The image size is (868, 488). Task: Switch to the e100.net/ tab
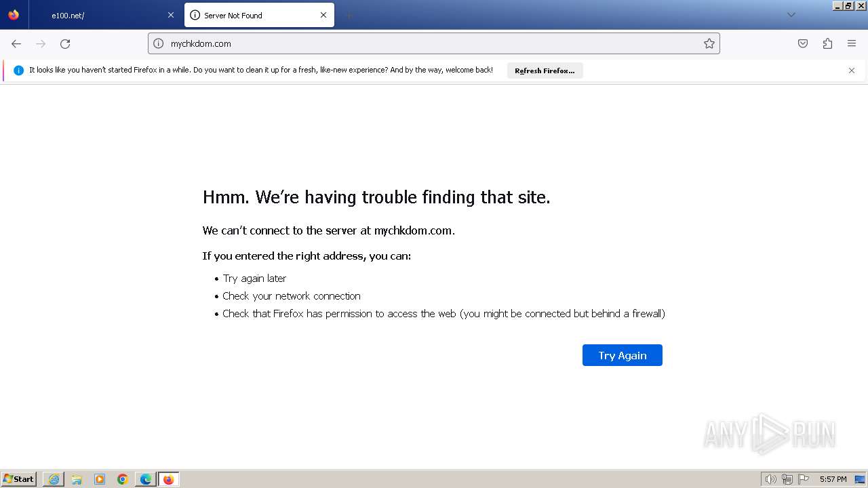point(105,15)
